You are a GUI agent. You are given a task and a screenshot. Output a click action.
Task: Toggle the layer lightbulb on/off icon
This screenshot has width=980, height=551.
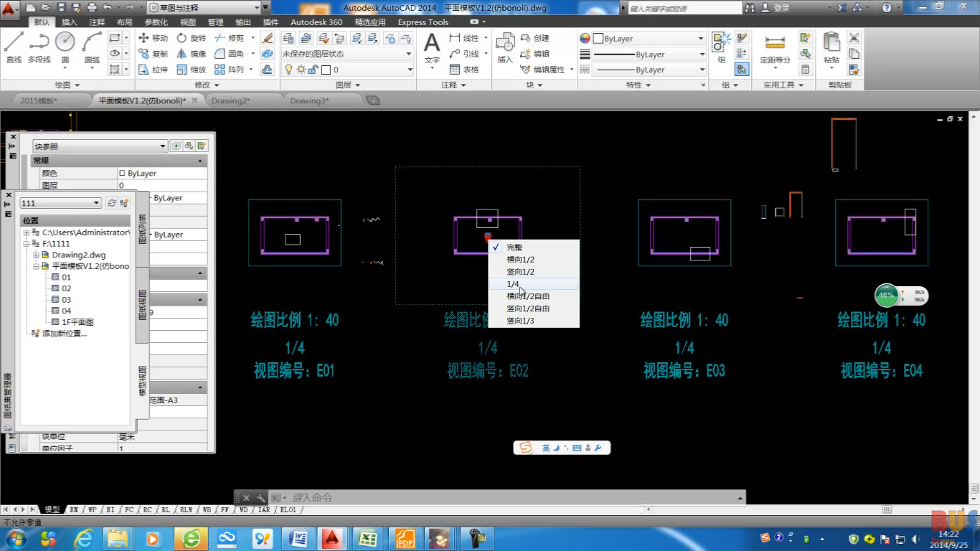pos(289,70)
